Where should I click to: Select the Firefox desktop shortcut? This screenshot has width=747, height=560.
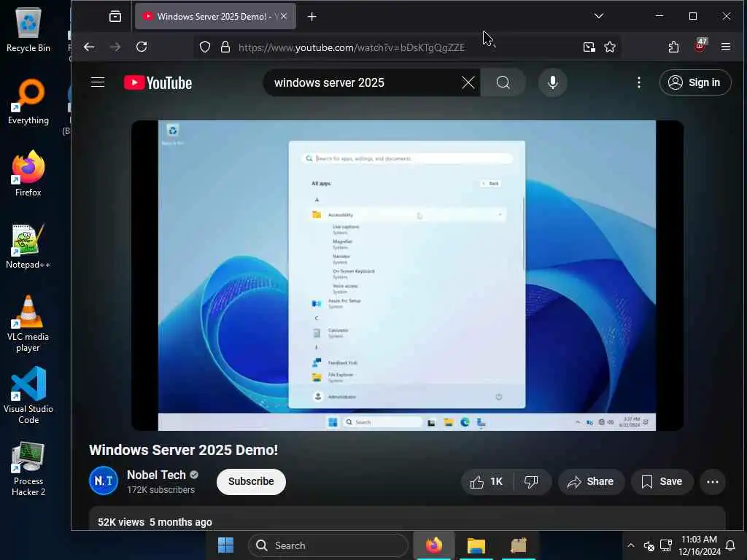coord(28,174)
